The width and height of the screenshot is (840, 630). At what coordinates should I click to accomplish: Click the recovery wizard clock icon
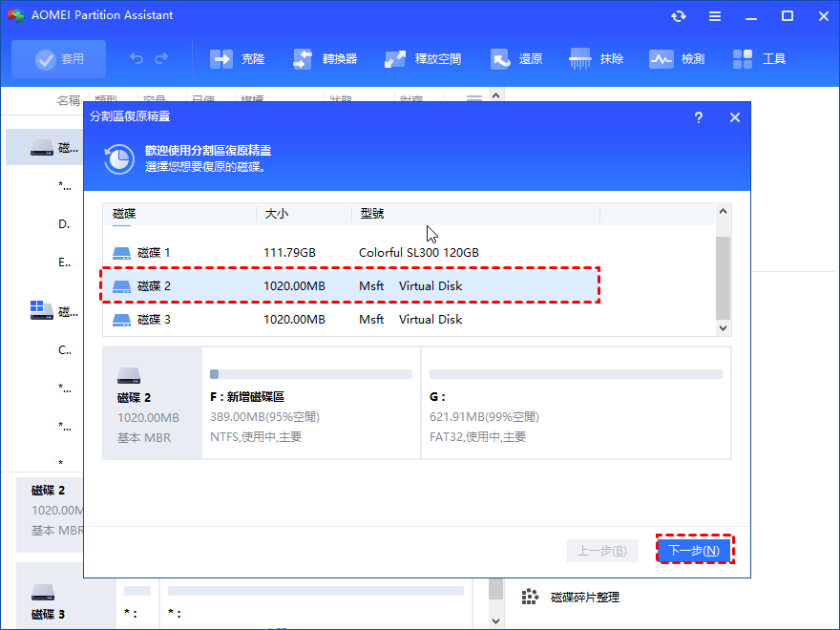pos(119,159)
